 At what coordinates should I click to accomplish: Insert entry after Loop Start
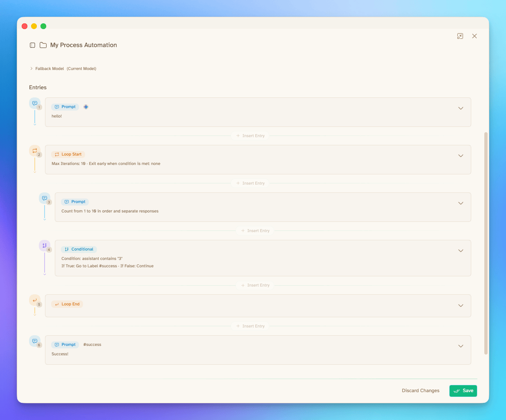pyautogui.click(x=250, y=183)
